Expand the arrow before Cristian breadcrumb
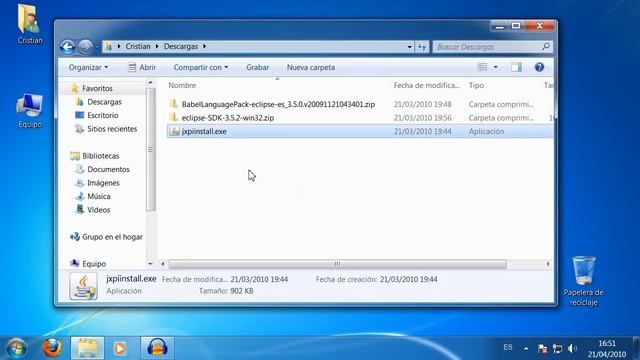This screenshot has height=360, width=640. tap(119, 47)
